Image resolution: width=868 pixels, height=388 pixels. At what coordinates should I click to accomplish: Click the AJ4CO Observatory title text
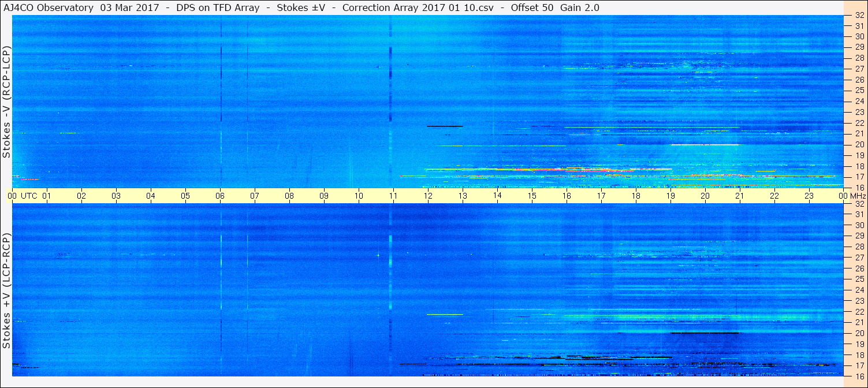pos(49,8)
